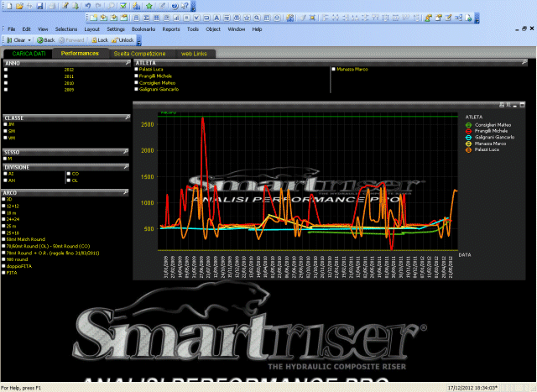
Task: Click the context help question mark icon
Action: [185, 6]
